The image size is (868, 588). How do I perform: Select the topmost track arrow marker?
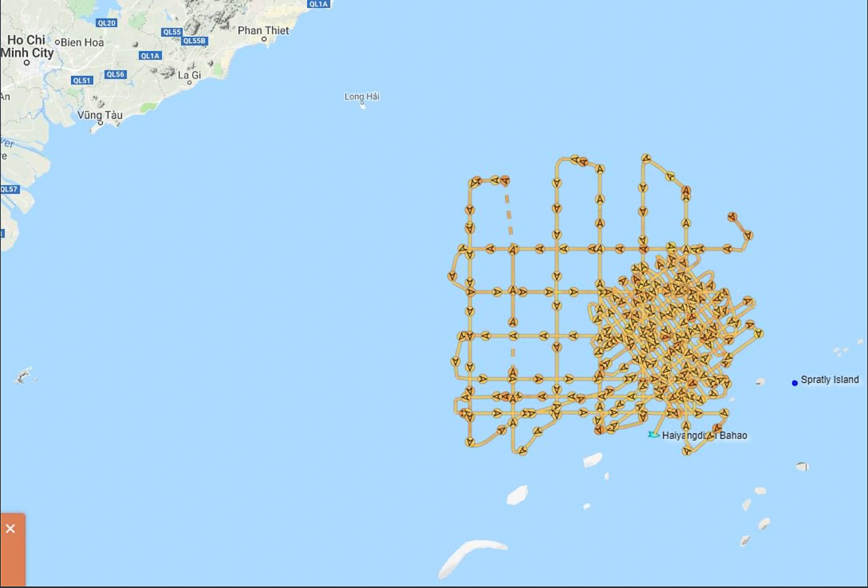pos(646,158)
